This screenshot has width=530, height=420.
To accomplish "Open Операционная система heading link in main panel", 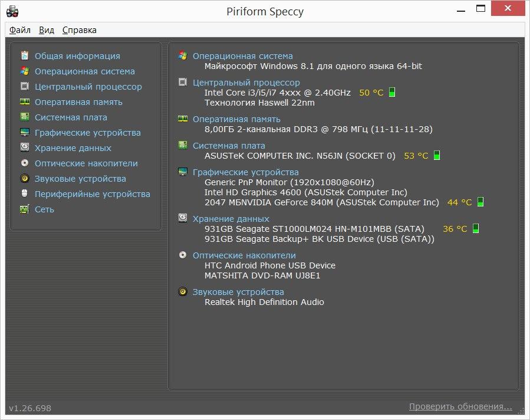I will point(243,56).
